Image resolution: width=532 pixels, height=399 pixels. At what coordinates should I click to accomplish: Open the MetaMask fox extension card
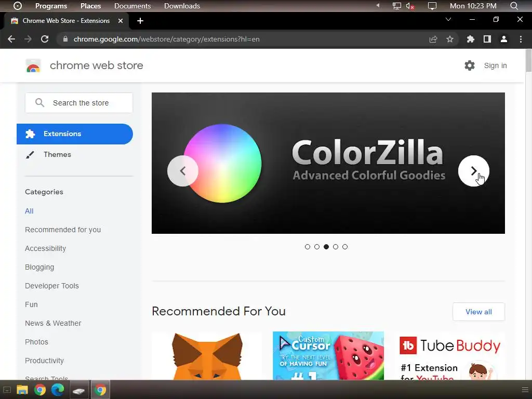[207, 355]
